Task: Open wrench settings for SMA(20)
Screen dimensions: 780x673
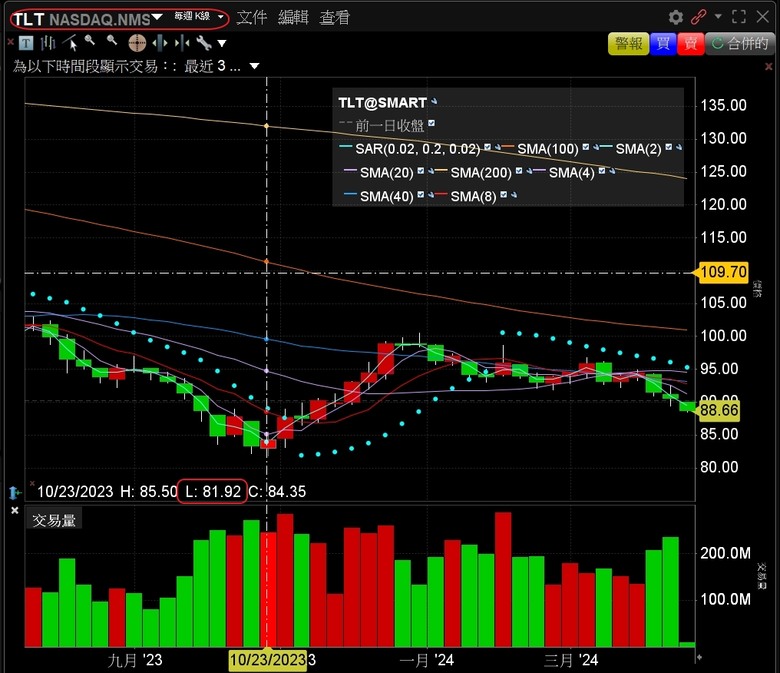Action: [431, 171]
